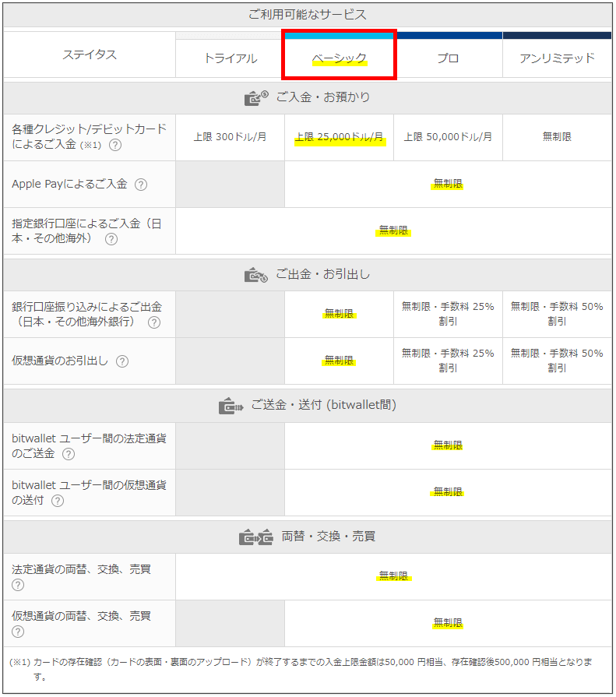
Task: Click 無制限 in 仮想通貨の両替、交換、売買 row
Action: pos(448,623)
